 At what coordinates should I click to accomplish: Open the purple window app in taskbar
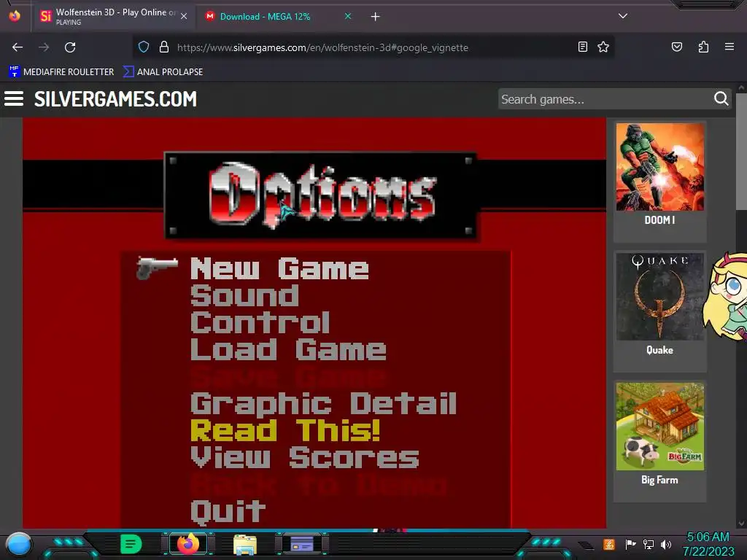tap(302, 544)
